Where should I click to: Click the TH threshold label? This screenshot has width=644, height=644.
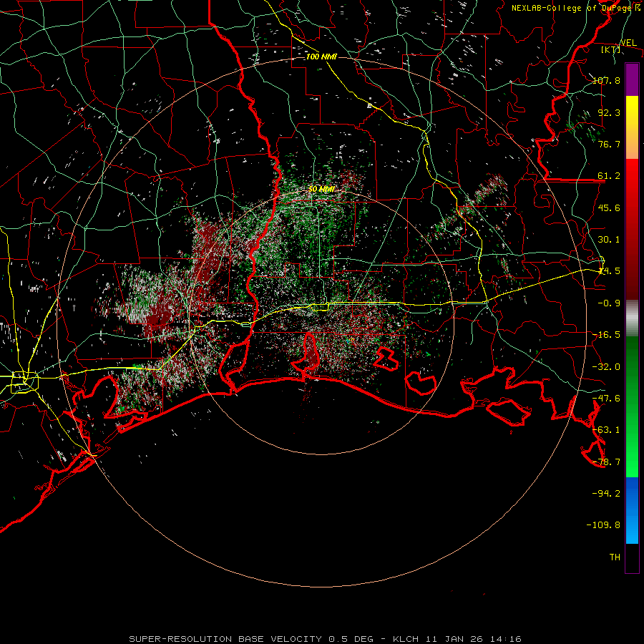click(x=615, y=557)
